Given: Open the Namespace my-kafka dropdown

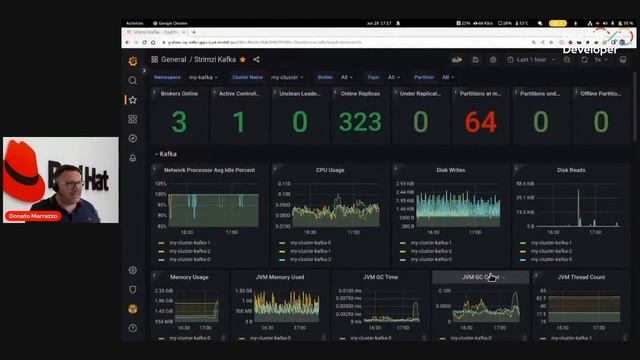Looking at the screenshot, I should click(203, 77).
